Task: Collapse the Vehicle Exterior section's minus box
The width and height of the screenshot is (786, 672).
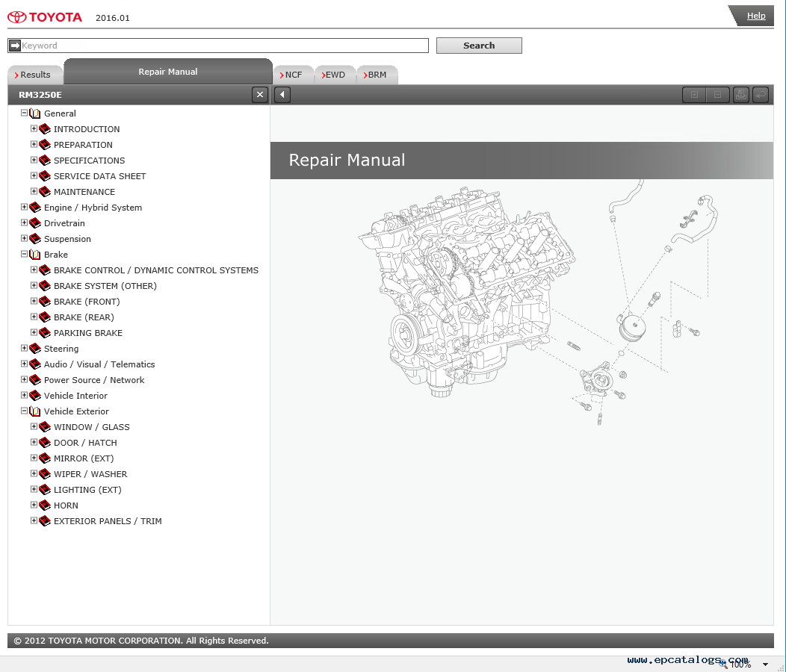Action: (x=24, y=411)
